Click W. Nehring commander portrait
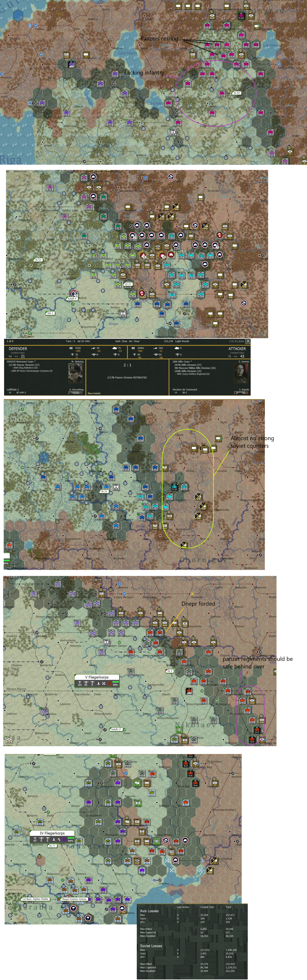This screenshot has height=980, width=307. 75,373
